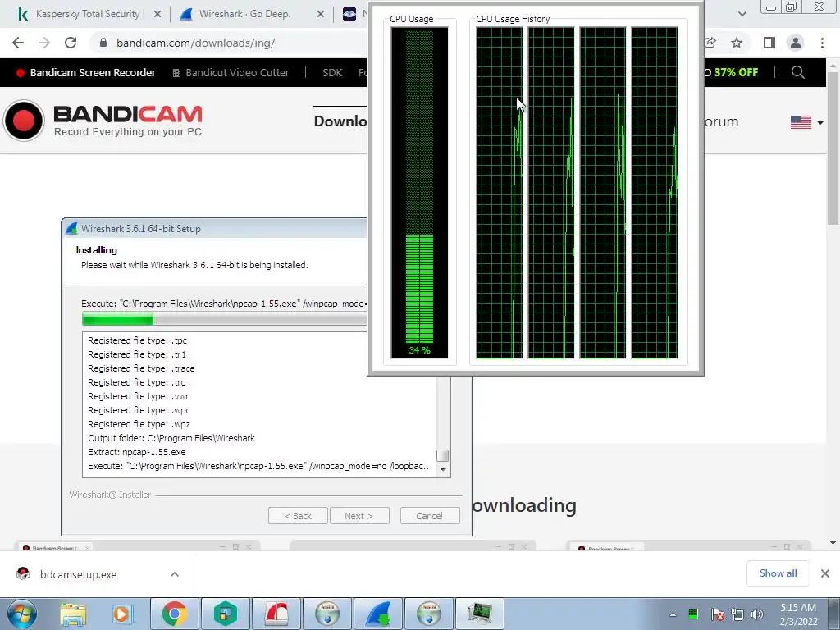Click the page vertical scrollbar thumb
The height and width of the screenshot is (630, 840).
click(833, 148)
